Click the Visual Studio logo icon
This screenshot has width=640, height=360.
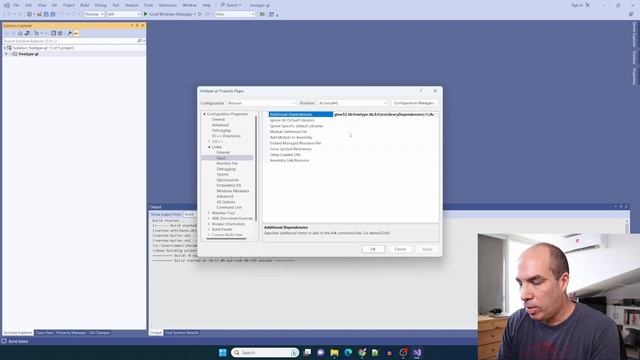tap(7, 5)
